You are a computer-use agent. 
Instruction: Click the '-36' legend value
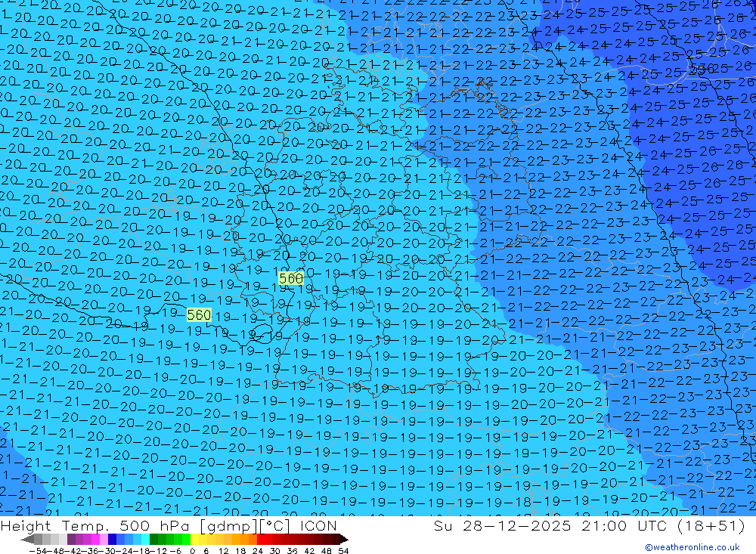coord(91,551)
